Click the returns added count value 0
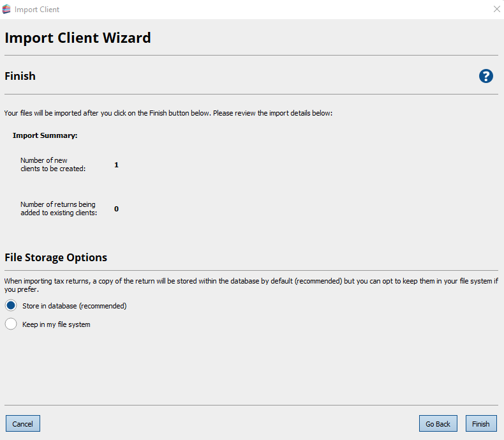Viewport: 504px width, 440px height. [117, 209]
